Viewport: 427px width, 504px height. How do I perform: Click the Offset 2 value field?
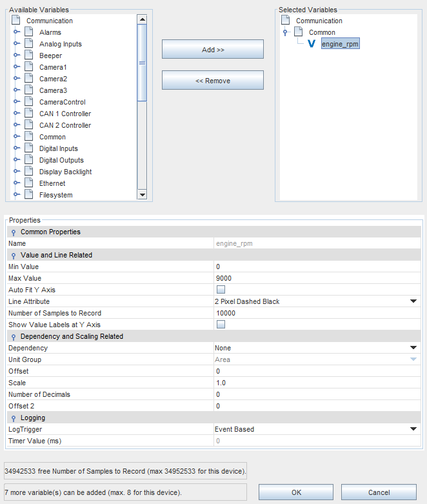pyautogui.click(x=317, y=406)
